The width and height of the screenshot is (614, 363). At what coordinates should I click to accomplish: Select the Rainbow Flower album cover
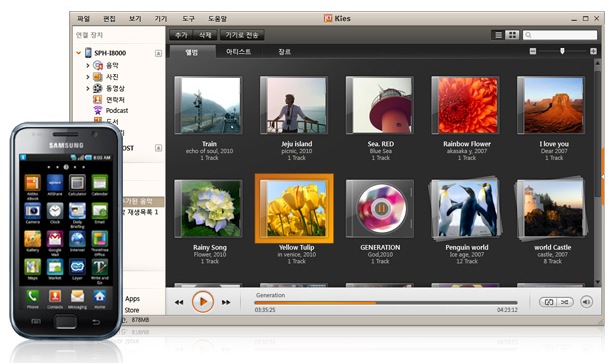click(x=465, y=105)
